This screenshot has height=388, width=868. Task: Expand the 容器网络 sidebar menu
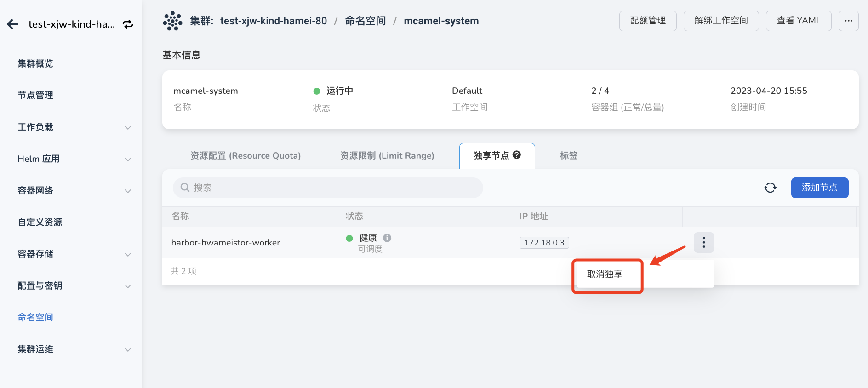[x=128, y=191]
